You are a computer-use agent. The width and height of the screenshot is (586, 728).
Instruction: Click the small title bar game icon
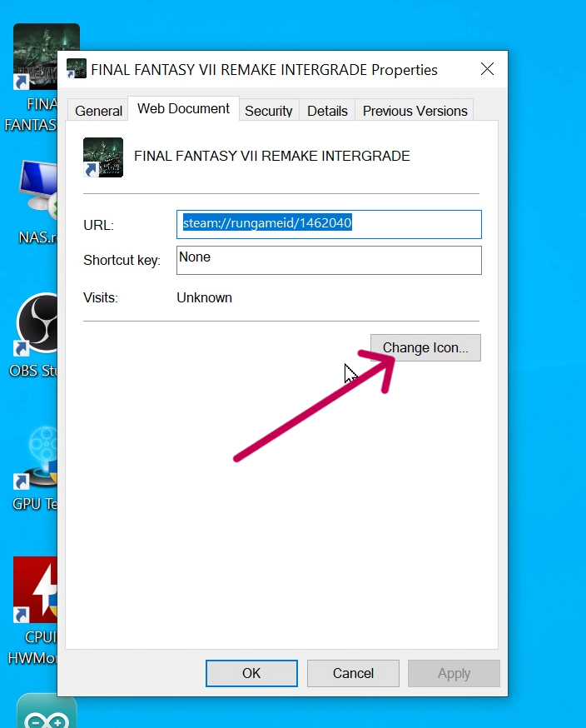click(76, 68)
